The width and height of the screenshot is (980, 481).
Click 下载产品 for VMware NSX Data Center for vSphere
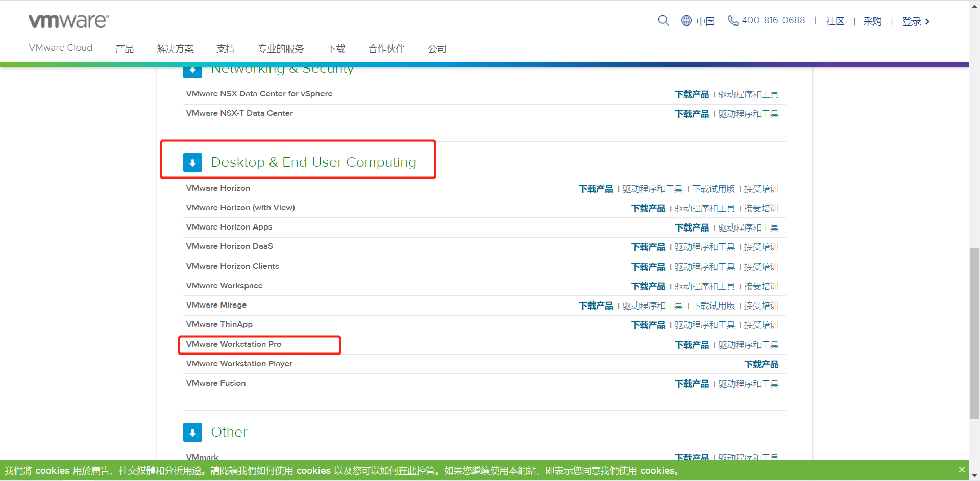[692, 94]
